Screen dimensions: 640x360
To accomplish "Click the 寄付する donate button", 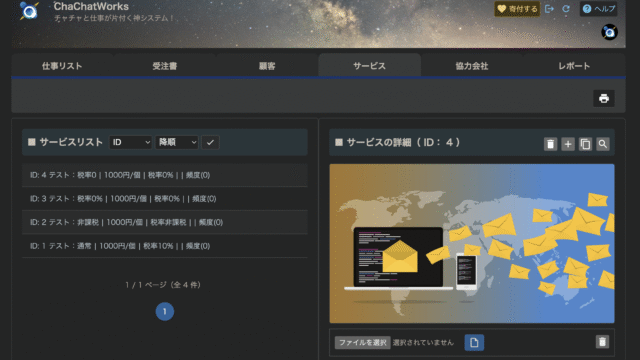I will (x=517, y=9).
